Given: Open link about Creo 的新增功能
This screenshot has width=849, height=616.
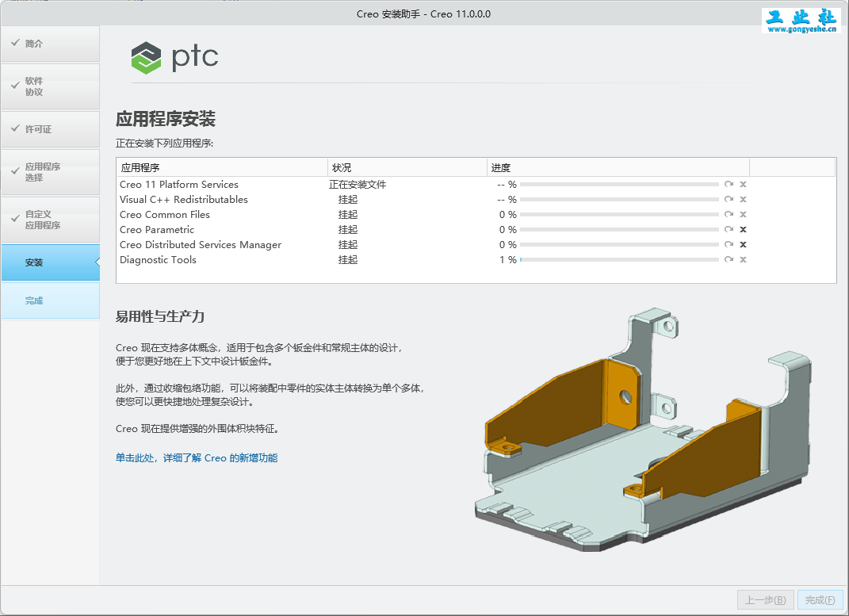Looking at the screenshot, I should click(x=197, y=458).
